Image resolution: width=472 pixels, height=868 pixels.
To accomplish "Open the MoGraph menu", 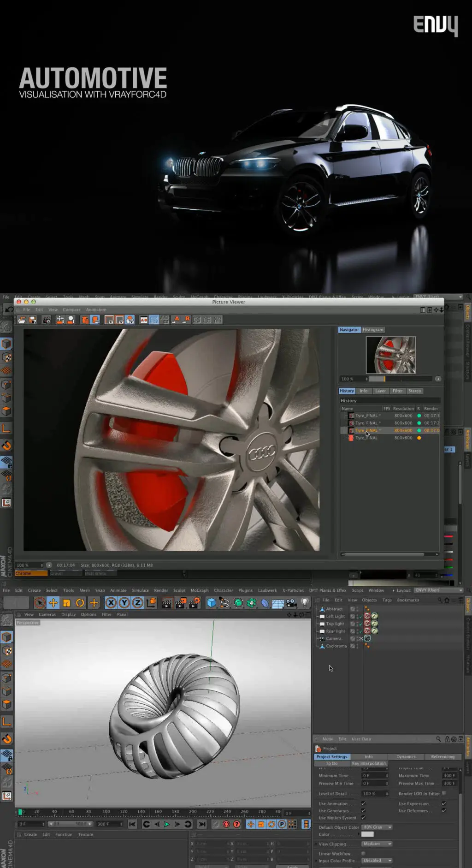I will 200,590.
